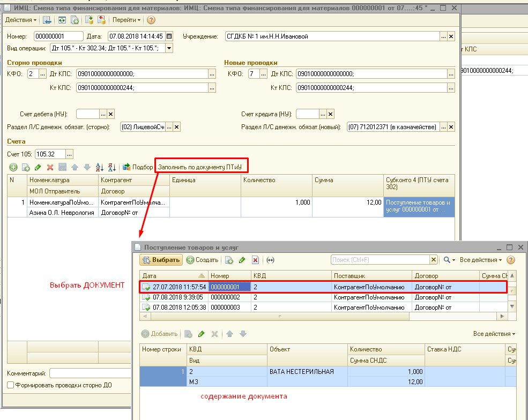The height and width of the screenshot is (420, 528).
Task: Click the set period icon beside the delete mark
Action: coord(270,260)
